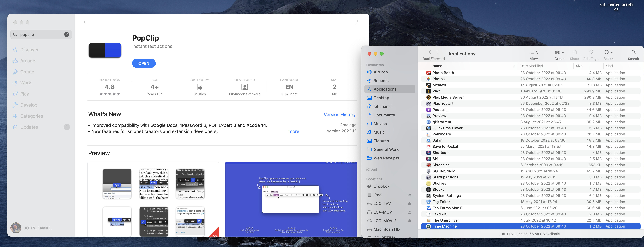Select Tap Forms Mac 5 icon
The height and width of the screenshot is (247, 644).
[428, 208]
